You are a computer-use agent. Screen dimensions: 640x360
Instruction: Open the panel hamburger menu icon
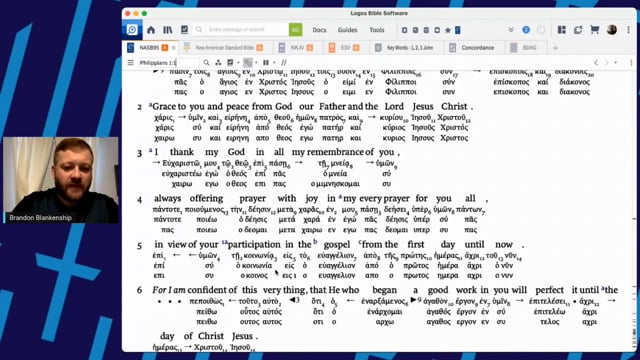click(x=131, y=63)
